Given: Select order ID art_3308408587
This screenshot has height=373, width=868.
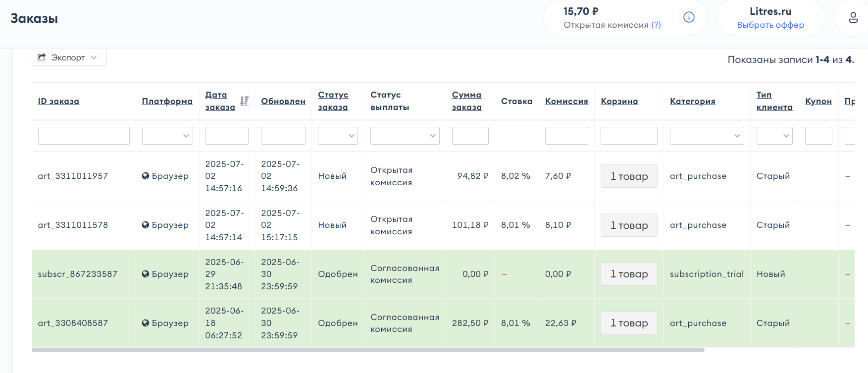Looking at the screenshot, I should click(73, 323).
